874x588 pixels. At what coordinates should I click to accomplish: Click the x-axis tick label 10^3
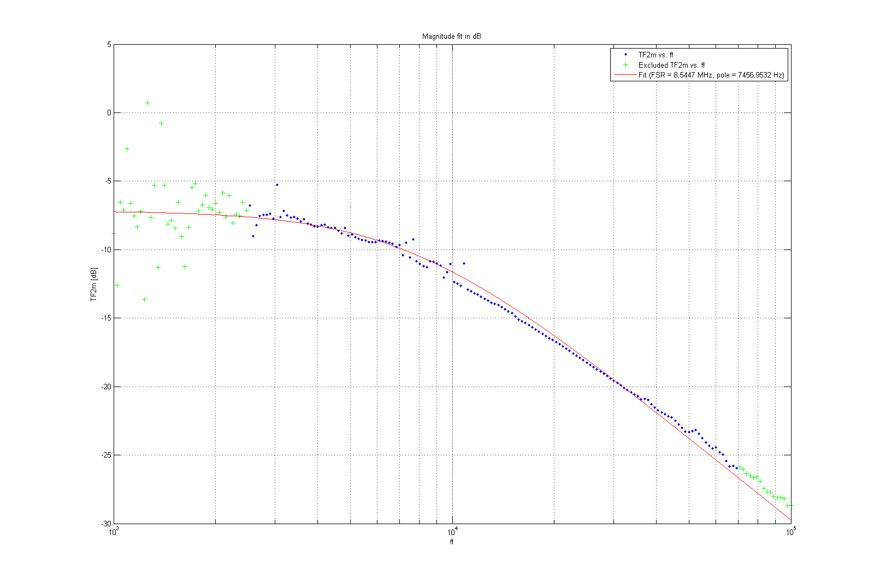coord(114,531)
